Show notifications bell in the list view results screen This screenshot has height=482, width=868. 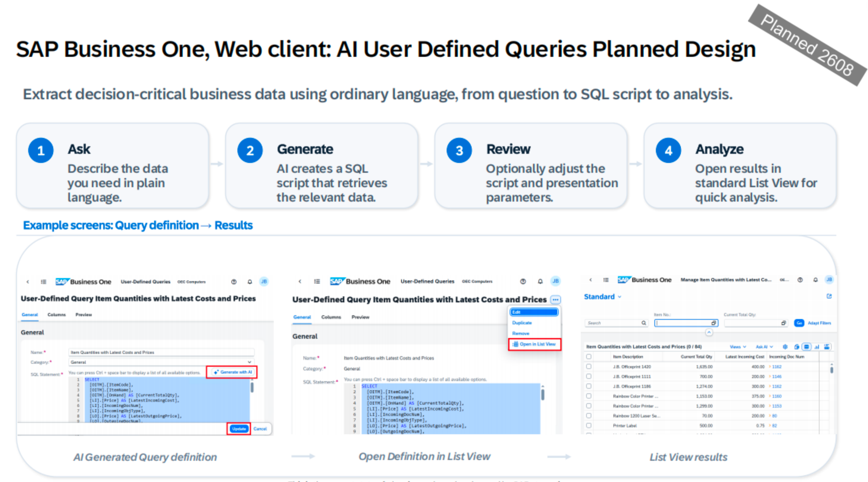point(815,280)
